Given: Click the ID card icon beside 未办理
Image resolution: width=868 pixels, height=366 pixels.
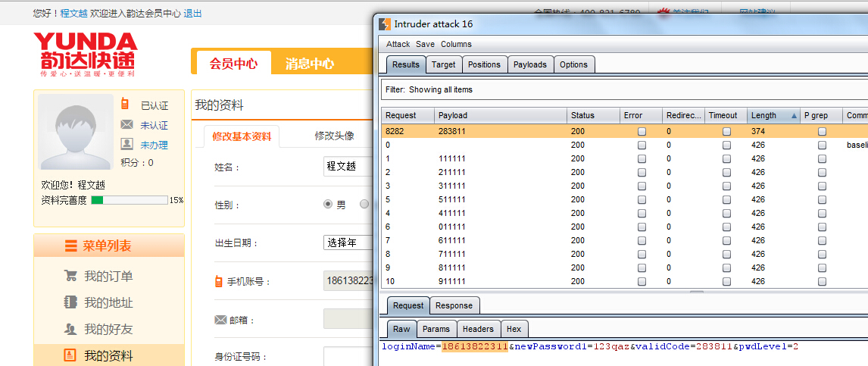Looking at the screenshot, I should (126, 144).
